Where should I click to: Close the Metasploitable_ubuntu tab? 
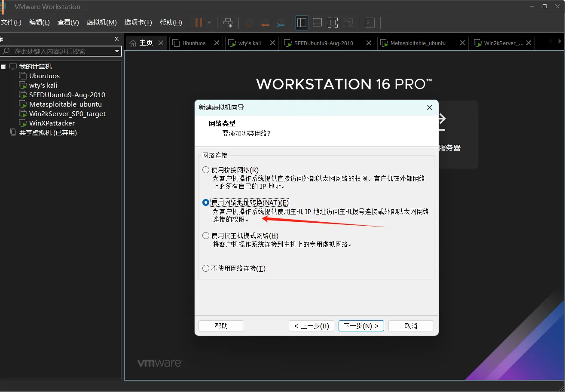coord(462,43)
